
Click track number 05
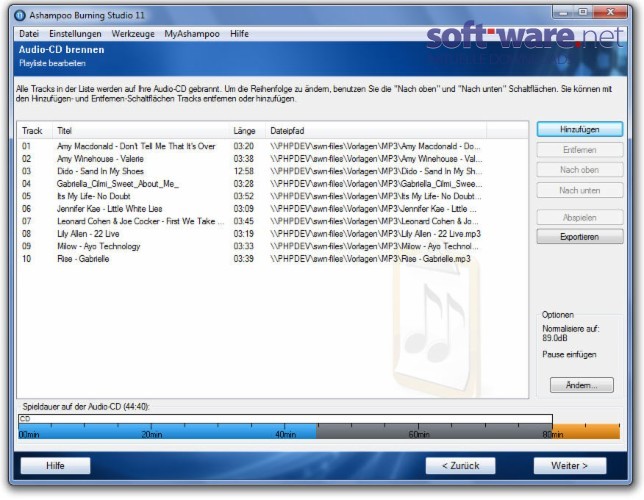(26, 196)
